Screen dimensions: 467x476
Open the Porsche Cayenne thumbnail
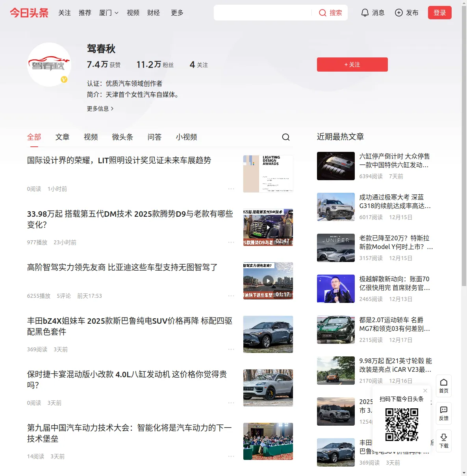268,388
